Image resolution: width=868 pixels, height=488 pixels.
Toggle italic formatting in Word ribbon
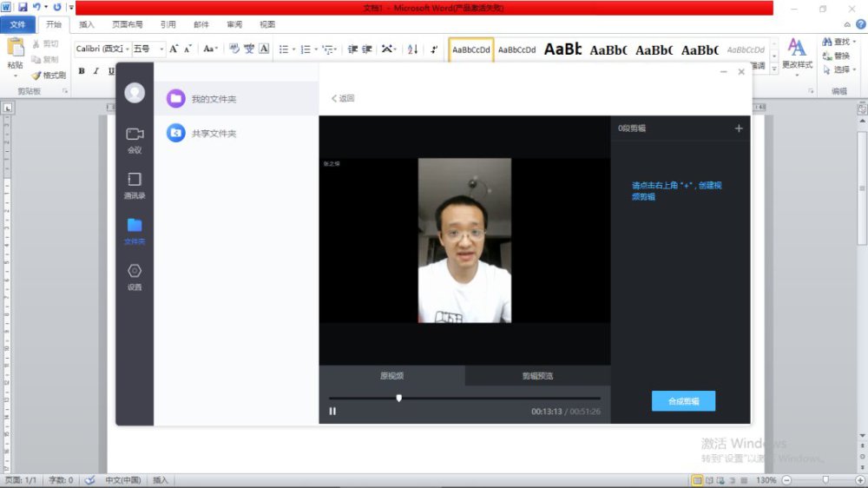click(x=96, y=71)
